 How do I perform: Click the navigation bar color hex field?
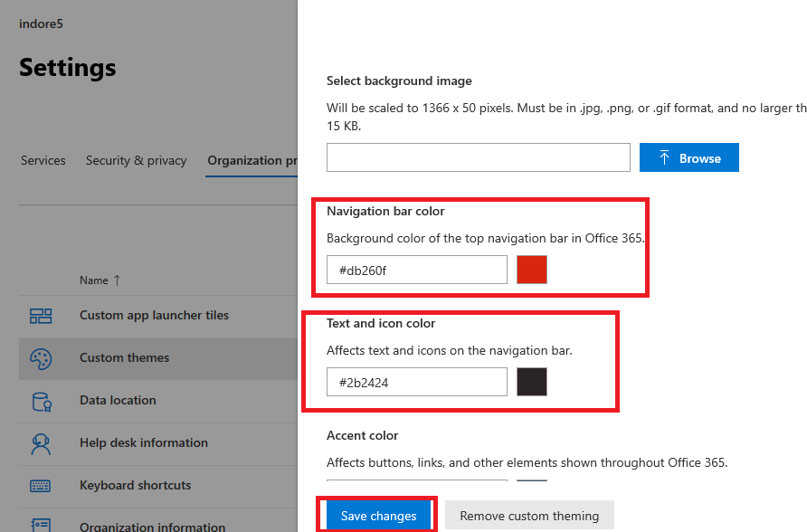click(x=416, y=270)
